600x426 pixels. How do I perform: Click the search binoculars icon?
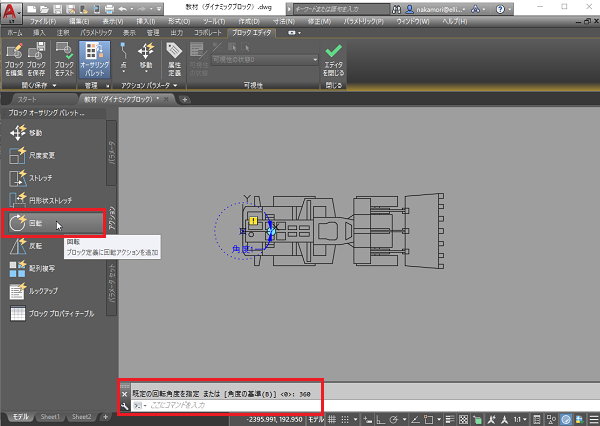point(397,9)
